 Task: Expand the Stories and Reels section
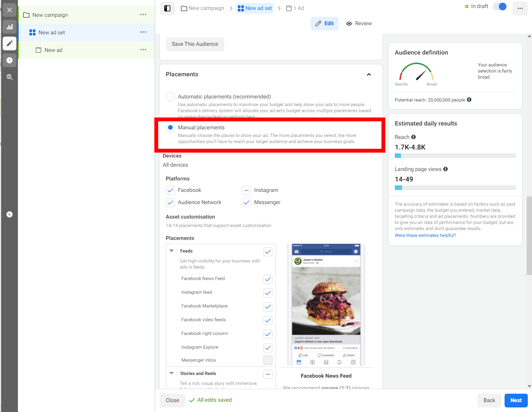tap(171, 373)
